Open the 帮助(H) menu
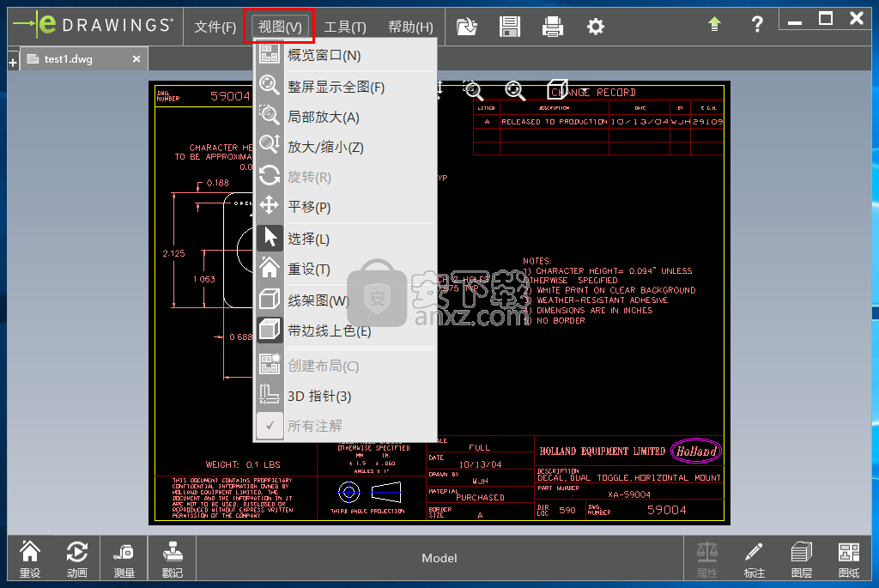This screenshot has height=588, width=879. point(410,27)
